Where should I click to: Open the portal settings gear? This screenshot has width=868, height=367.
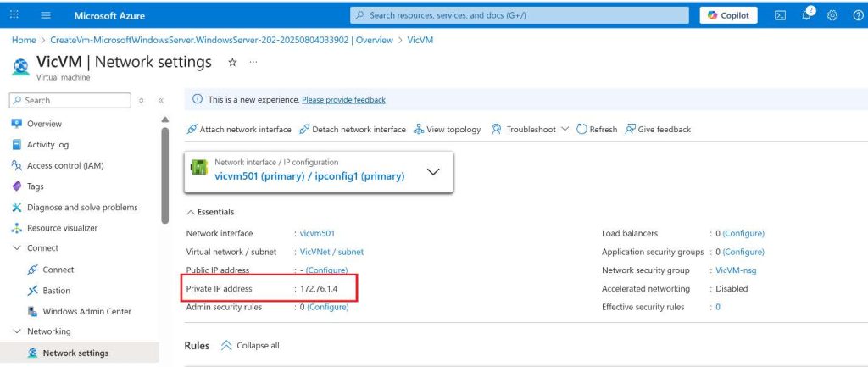tap(832, 15)
